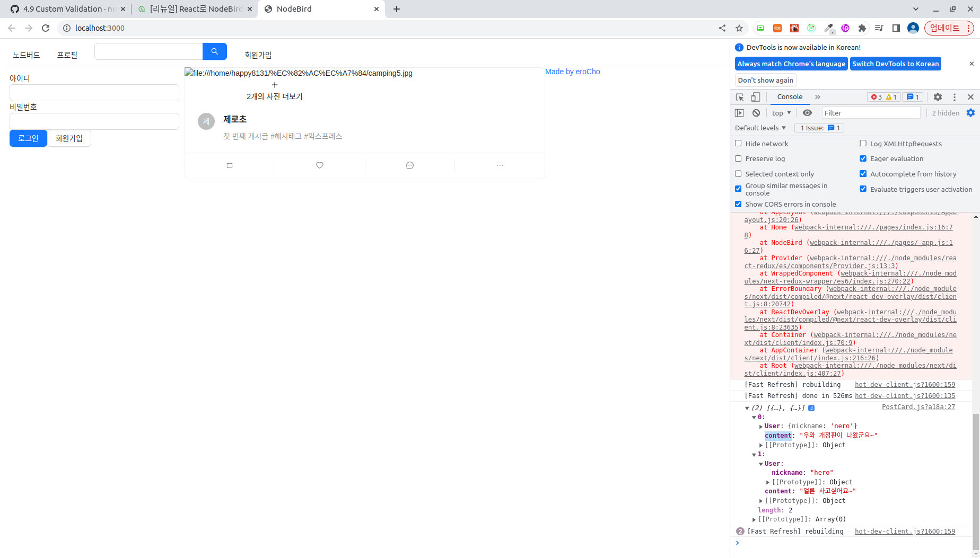Create a live expression via eye icon
The image size is (980, 558).
point(807,113)
